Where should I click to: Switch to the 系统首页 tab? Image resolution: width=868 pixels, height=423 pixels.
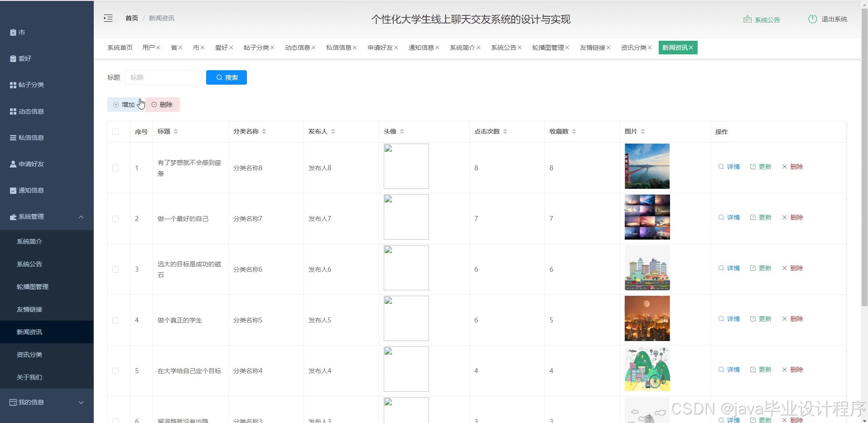click(x=120, y=48)
